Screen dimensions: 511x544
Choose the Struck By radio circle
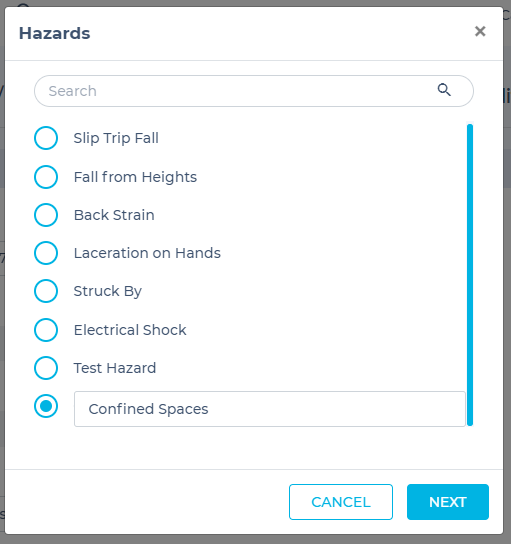[x=46, y=291]
